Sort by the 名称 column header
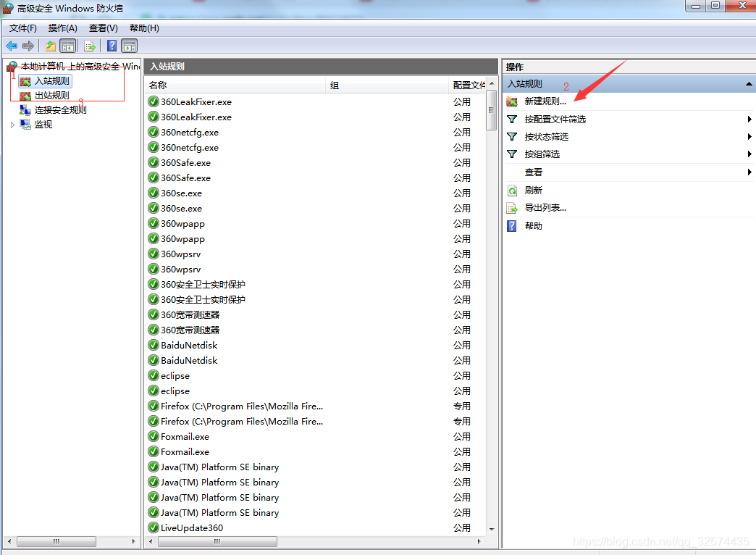The image size is (756, 555). (x=236, y=85)
